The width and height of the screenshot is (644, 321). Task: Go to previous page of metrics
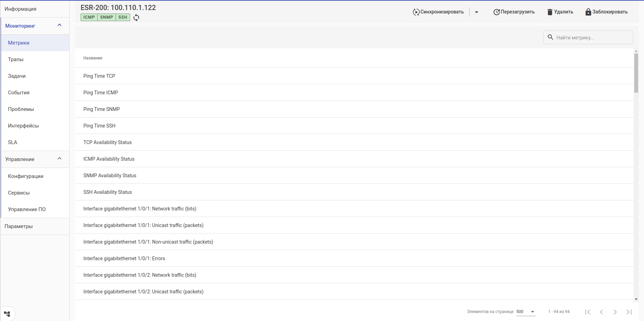(x=601, y=312)
